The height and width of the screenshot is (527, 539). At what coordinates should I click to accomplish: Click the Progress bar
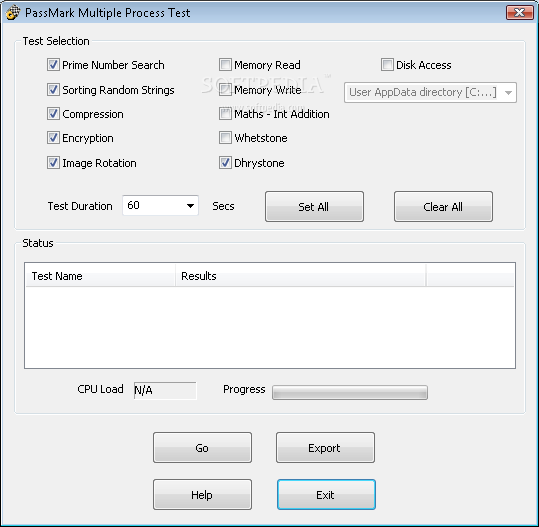point(350,392)
